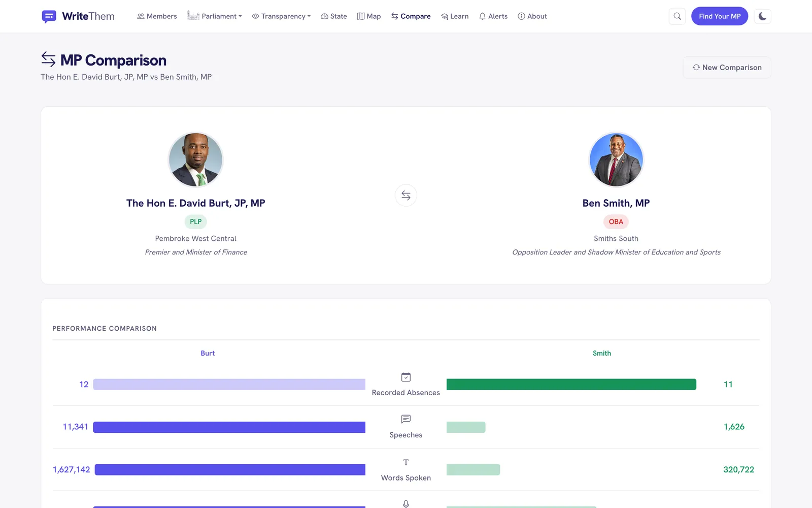Click the MP Comparison heading arrows icon
The image size is (812, 508).
(48, 59)
